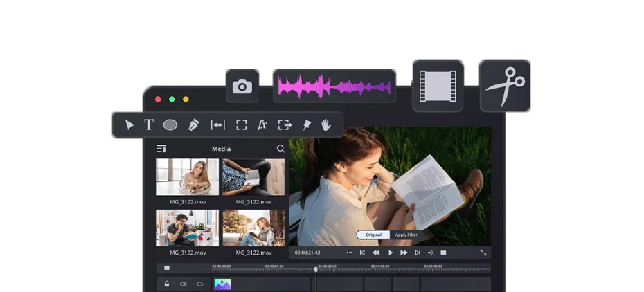Jump to the out point
644x292 pixels.
coord(431,253)
